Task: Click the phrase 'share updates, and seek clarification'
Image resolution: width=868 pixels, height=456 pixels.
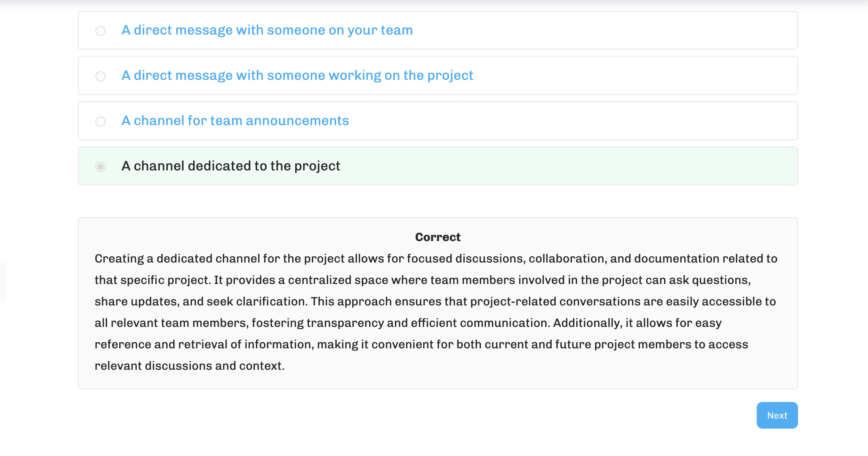Action: (x=201, y=301)
